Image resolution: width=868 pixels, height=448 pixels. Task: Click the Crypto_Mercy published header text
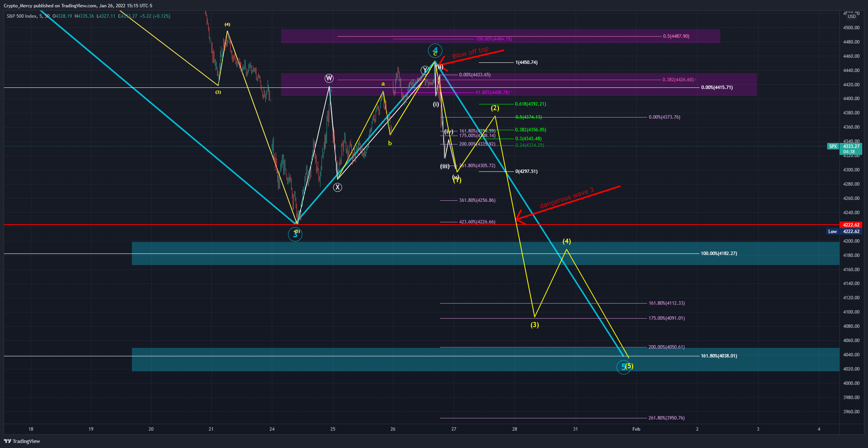[x=78, y=6]
